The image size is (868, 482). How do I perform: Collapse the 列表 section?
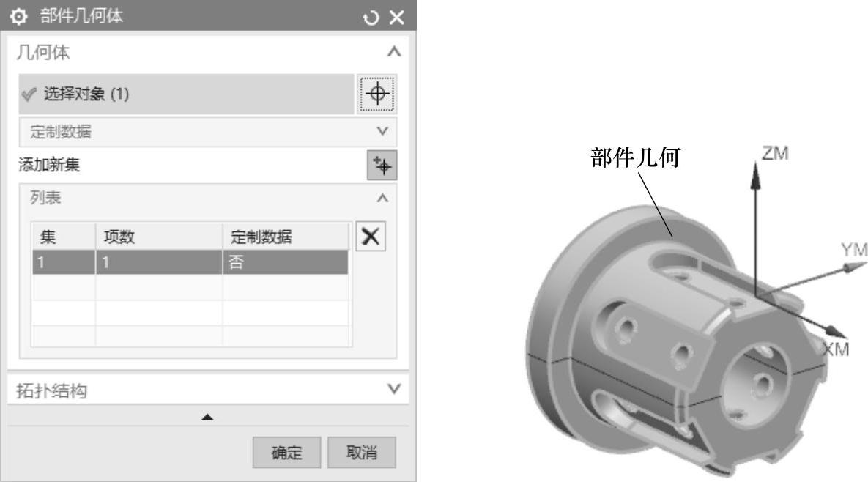(x=382, y=198)
